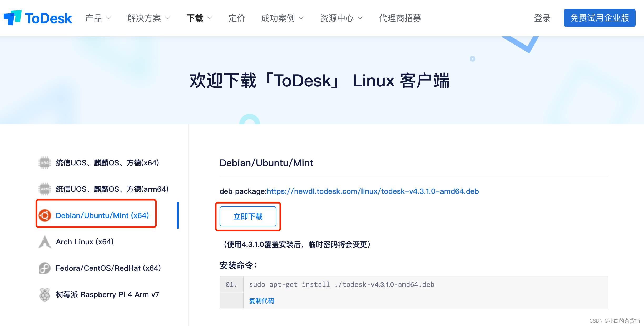Screen dimensions: 644x326
Task: Click the 立即下载 download button
Action: pos(248,216)
